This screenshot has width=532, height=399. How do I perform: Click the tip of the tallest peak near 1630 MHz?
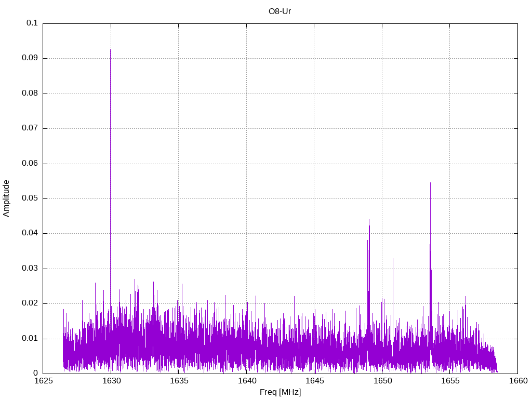[110, 50]
